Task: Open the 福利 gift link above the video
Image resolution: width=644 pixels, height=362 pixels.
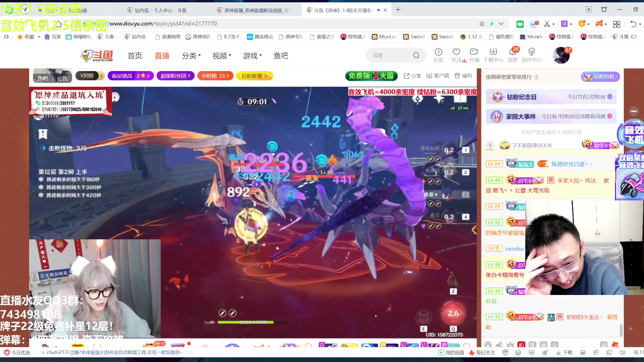Action: [x=463, y=76]
